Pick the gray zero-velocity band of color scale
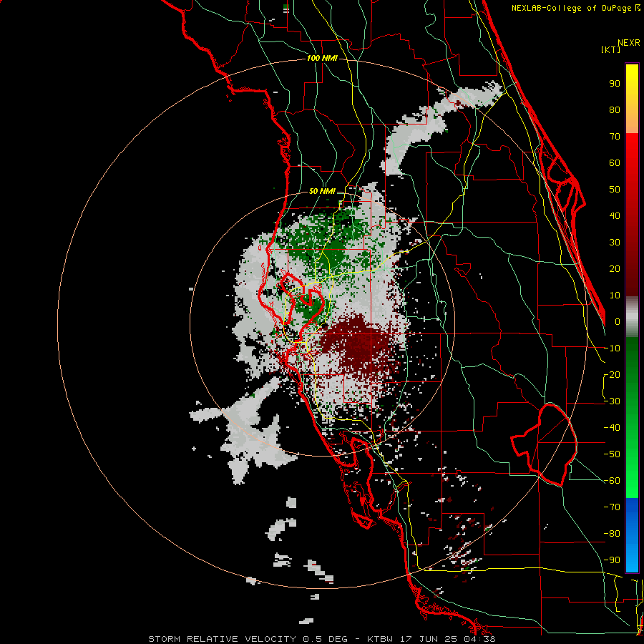Viewport: 644px width, 644px height. click(x=632, y=317)
